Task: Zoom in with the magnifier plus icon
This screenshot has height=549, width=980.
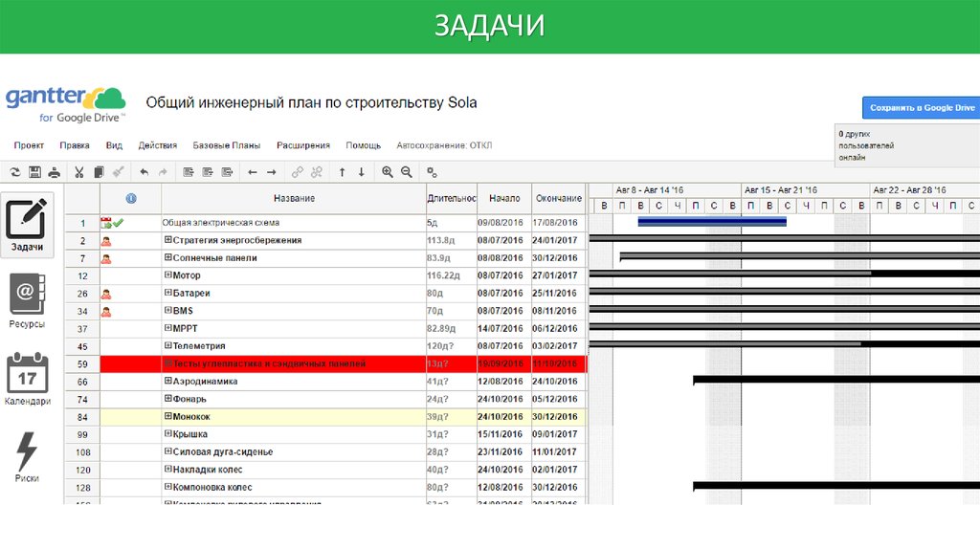Action: click(388, 172)
